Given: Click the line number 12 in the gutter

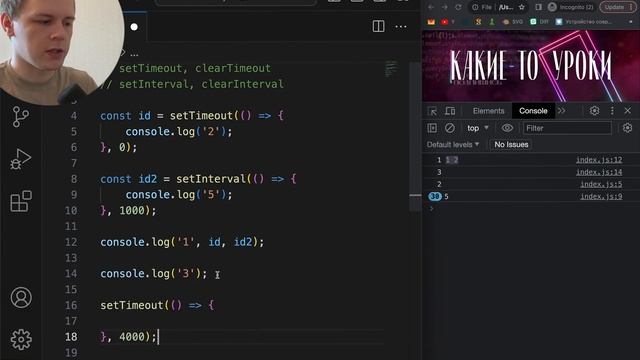Looking at the screenshot, I should tap(71, 242).
